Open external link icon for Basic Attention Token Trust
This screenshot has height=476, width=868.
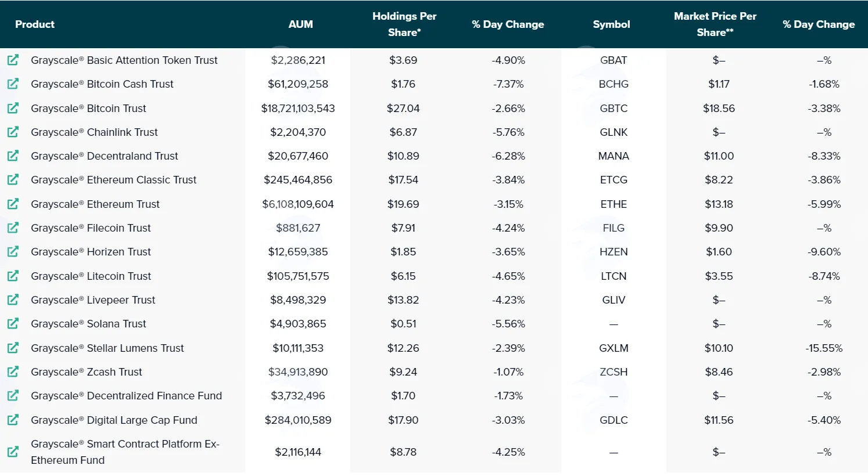pyautogui.click(x=13, y=60)
